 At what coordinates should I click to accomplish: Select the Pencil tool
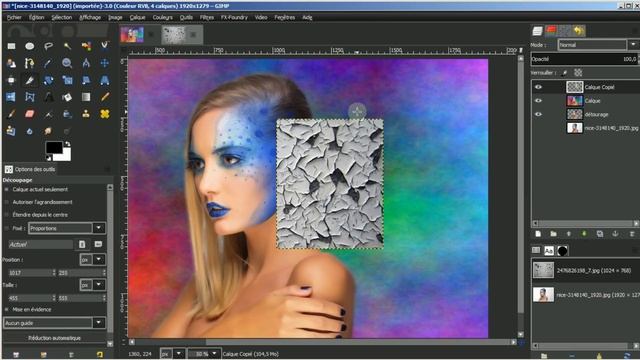104,97
